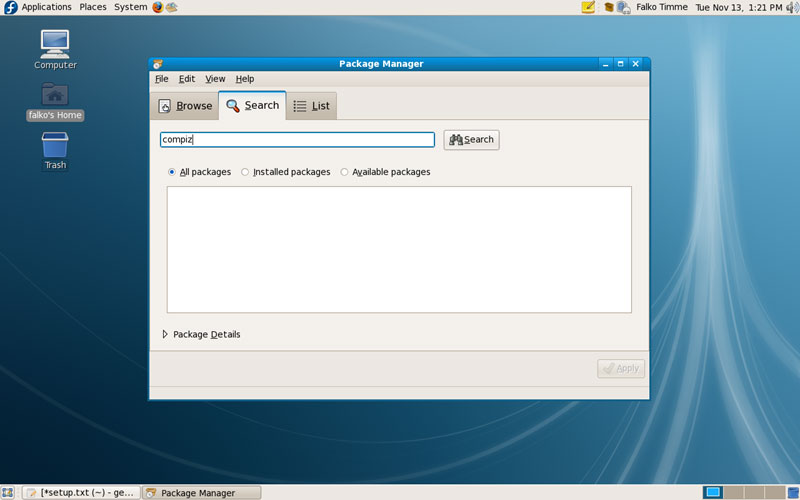Image resolution: width=800 pixels, height=500 pixels.
Task: Open the Edit menu
Action: (187, 79)
